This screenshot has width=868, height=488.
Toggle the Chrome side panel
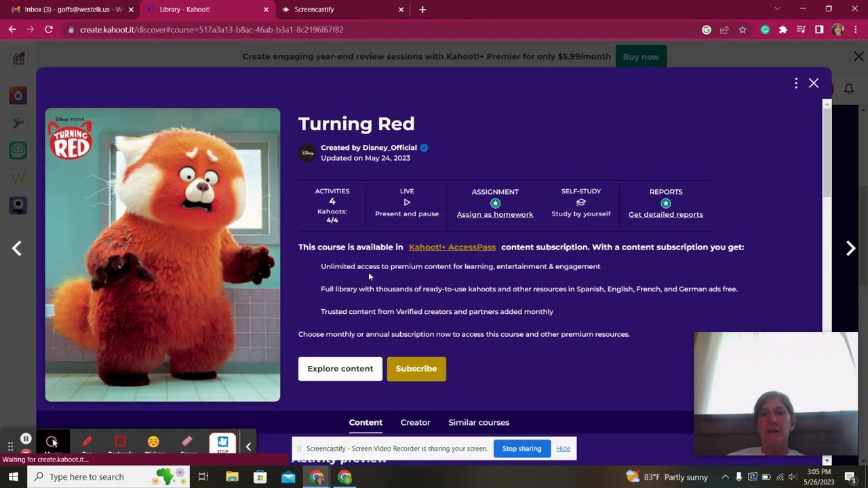click(x=819, y=30)
